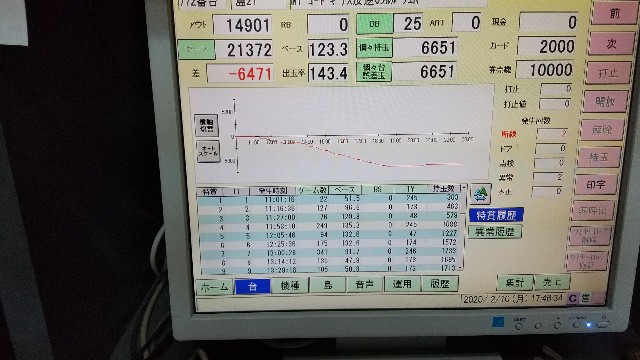Click the アウト value field 14901

tap(243, 25)
